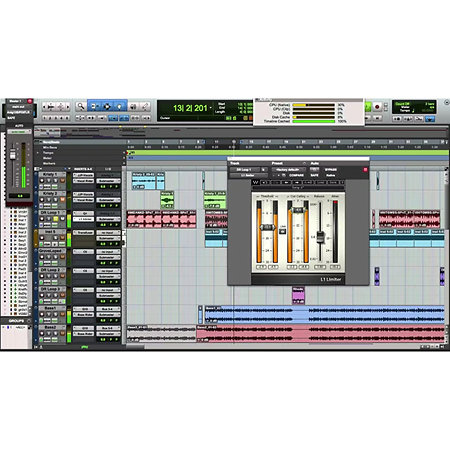The height and width of the screenshot is (450, 450).
Task: Record-enable the Bass1 track
Action: tap(42, 315)
